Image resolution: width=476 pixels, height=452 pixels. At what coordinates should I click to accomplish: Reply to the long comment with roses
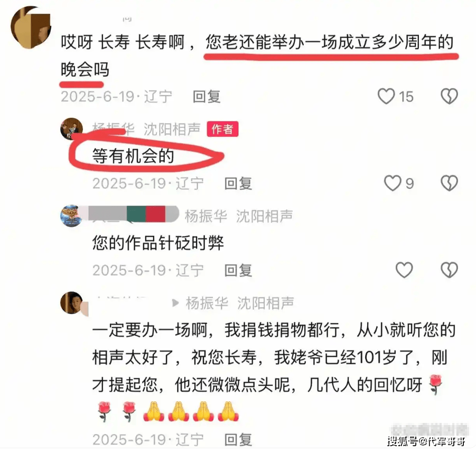point(238,439)
